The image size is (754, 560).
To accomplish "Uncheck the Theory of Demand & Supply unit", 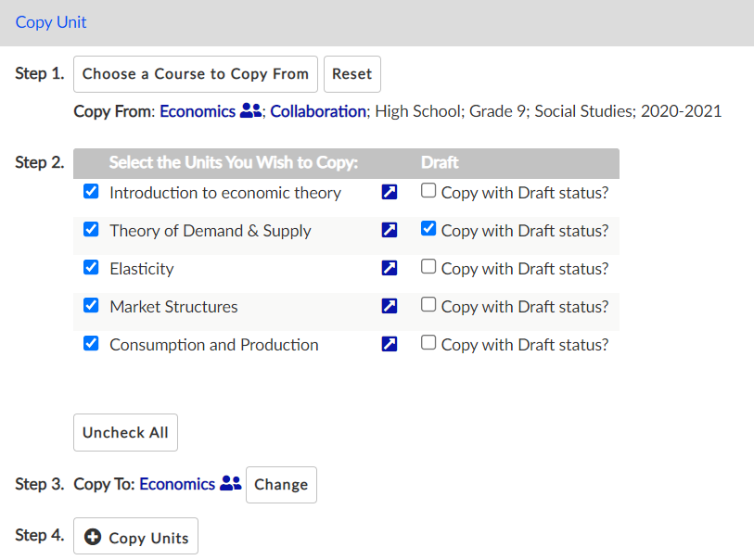I will point(91,229).
